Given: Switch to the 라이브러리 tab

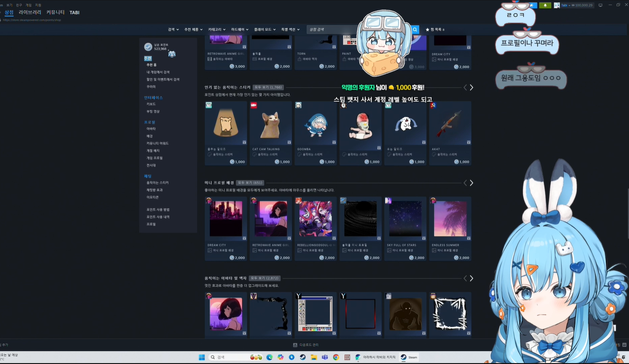Looking at the screenshot, I should pos(30,12).
